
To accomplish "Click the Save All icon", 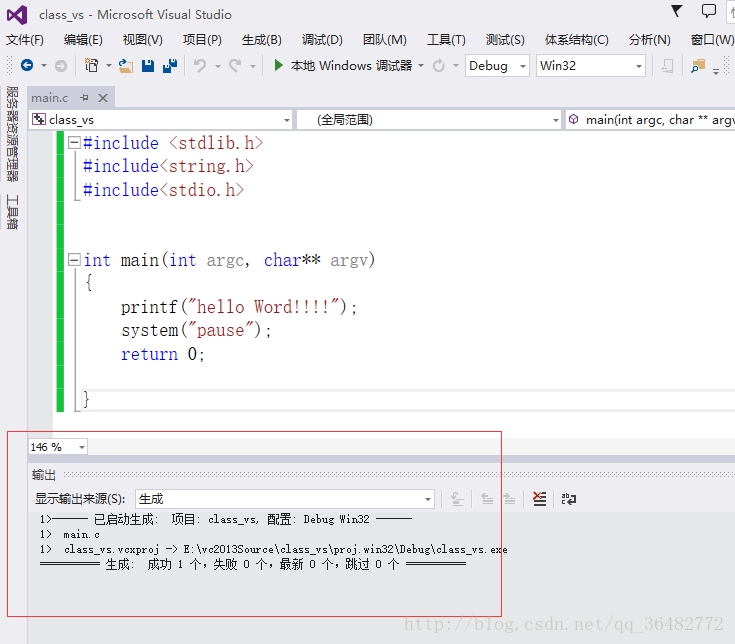I will tap(170, 66).
